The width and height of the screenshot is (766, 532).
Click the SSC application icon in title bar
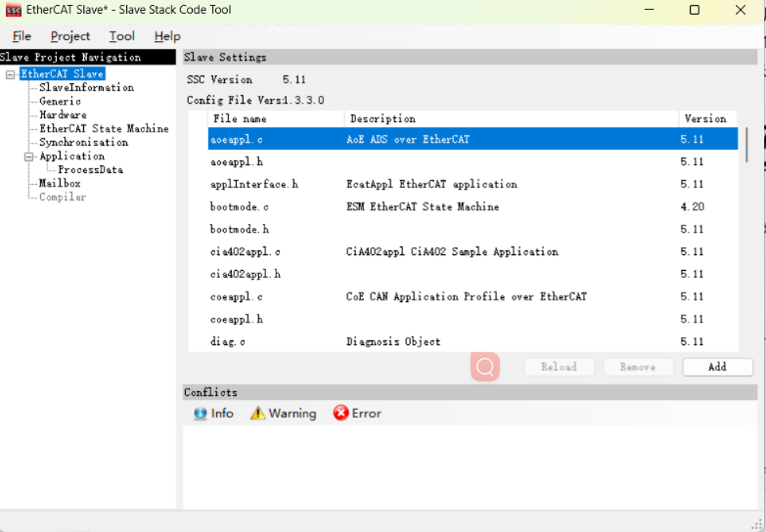pos(14,10)
